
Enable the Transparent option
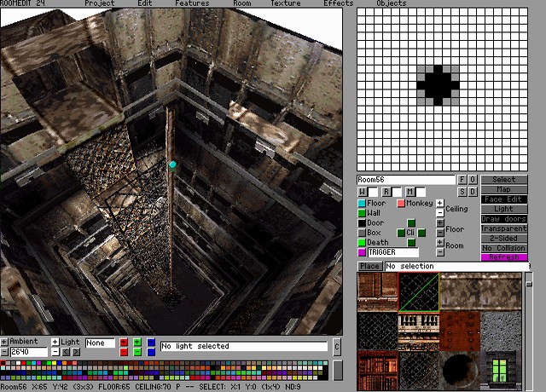tap(504, 228)
